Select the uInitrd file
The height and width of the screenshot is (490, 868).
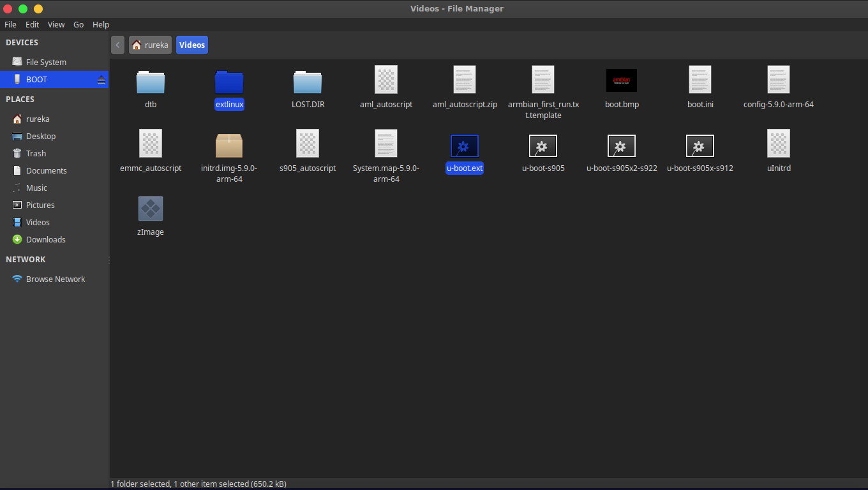[779, 144]
